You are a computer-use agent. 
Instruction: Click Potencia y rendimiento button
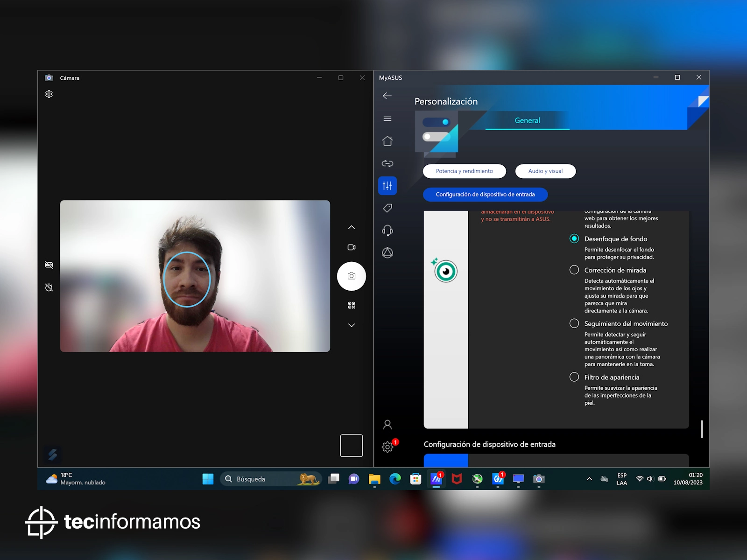[464, 171]
